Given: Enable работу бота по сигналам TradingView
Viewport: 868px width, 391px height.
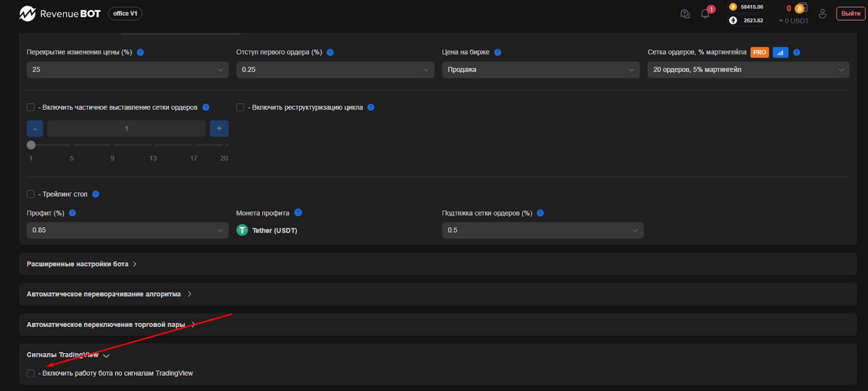Looking at the screenshot, I should [31, 374].
